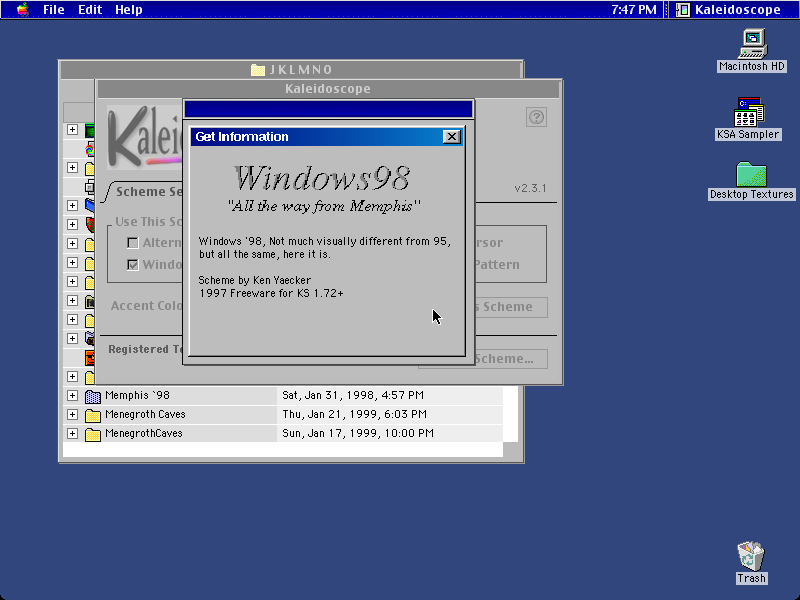Expand the green icon row in JKLMNO
800x600 pixels.
(72, 130)
